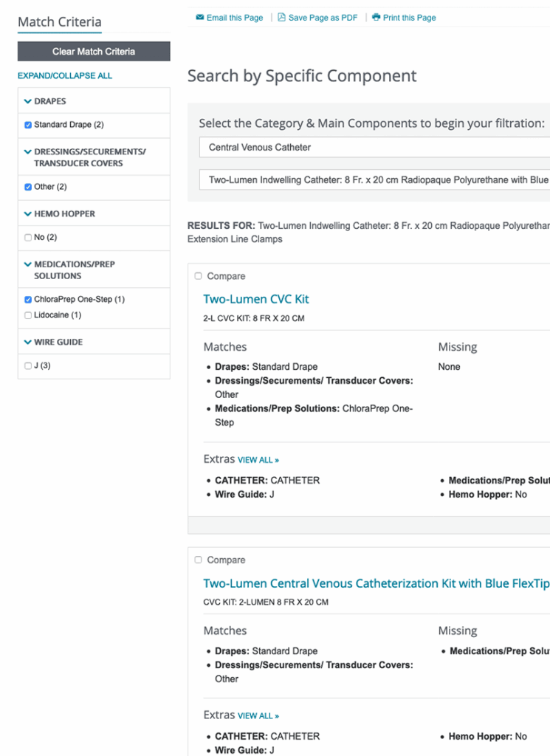Collapse the Medications/Prep Solutions section
The width and height of the screenshot is (550, 756).
[x=28, y=264]
